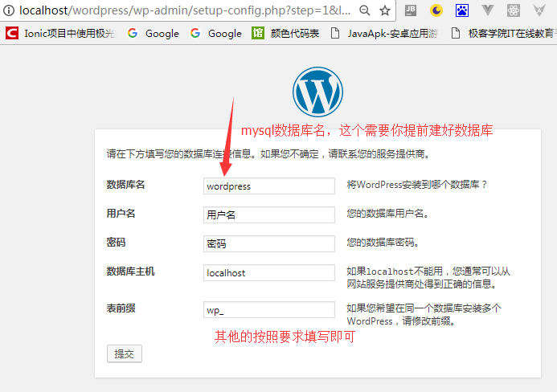Screen dimensions: 557x392
Task: Click the site info icon in address bar
Action: (x=9, y=10)
